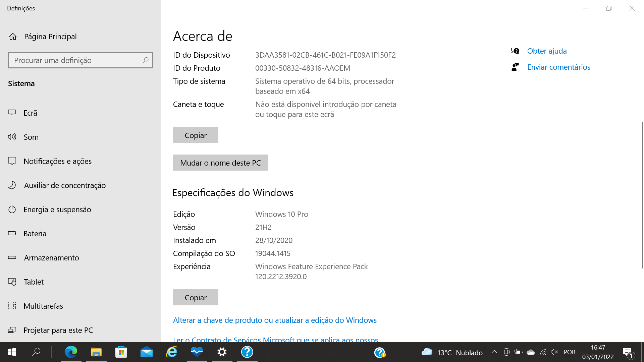
Task: Go to Multitarefas settings page
Action: (43, 306)
